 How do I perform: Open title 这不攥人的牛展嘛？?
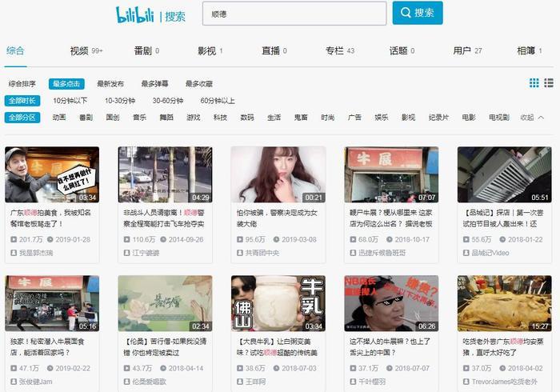pyautogui.click(x=390, y=347)
